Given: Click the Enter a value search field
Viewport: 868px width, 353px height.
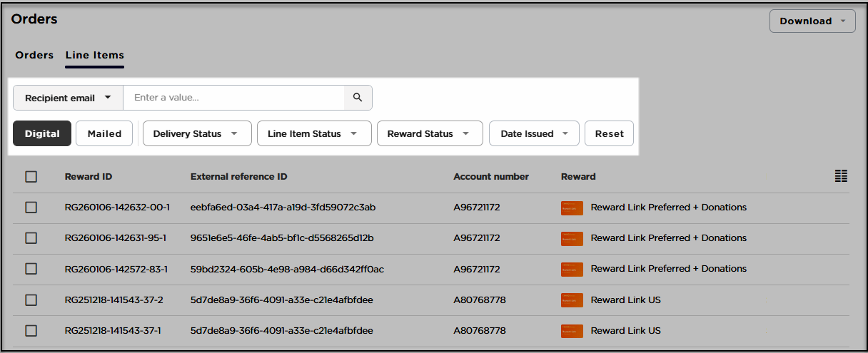Looking at the screenshot, I should pos(233,98).
